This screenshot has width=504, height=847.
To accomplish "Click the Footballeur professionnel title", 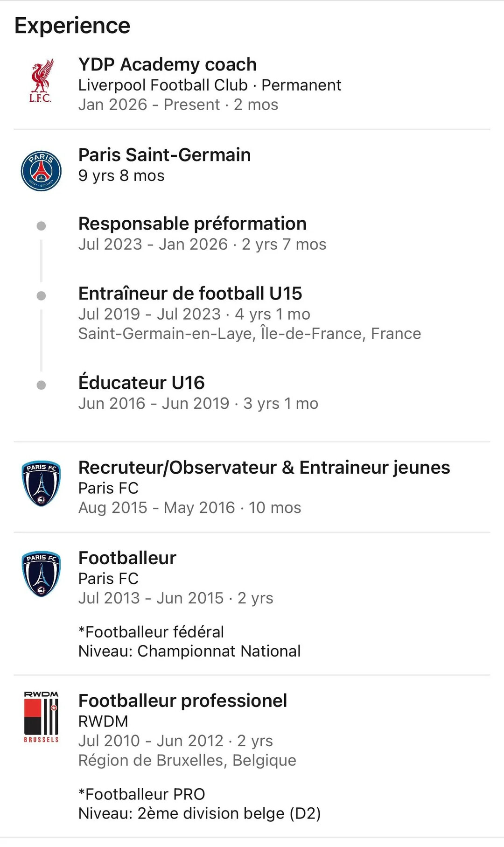I will pos(182,701).
